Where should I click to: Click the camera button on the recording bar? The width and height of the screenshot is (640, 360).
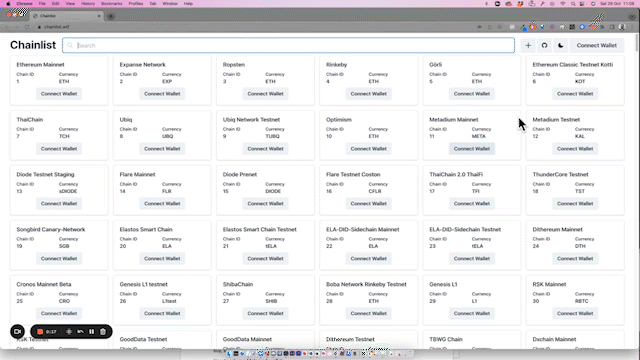click(x=17, y=331)
